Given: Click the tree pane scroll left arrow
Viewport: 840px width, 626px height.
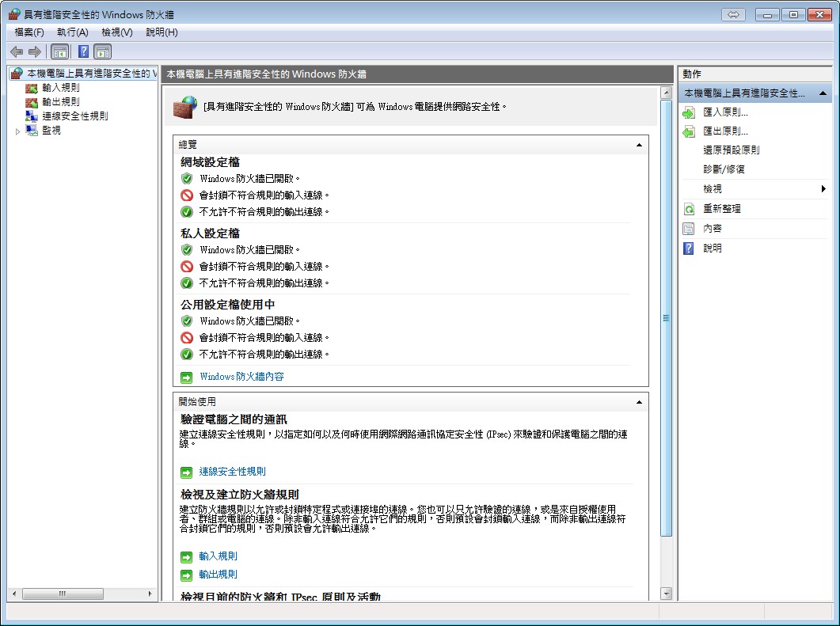Looking at the screenshot, I should [x=14, y=594].
